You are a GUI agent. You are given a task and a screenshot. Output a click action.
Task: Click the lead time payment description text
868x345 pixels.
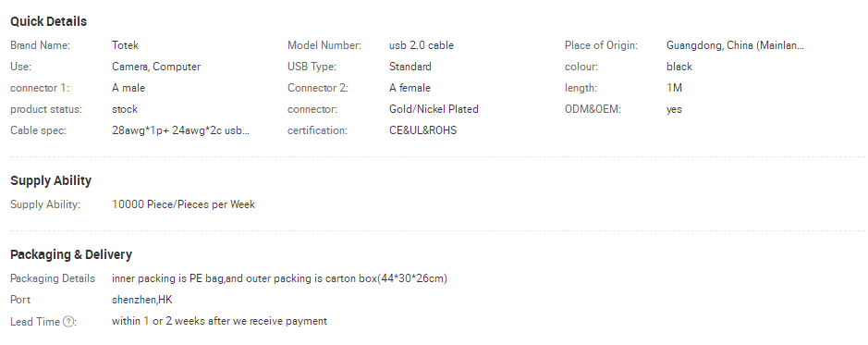[x=219, y=321]
